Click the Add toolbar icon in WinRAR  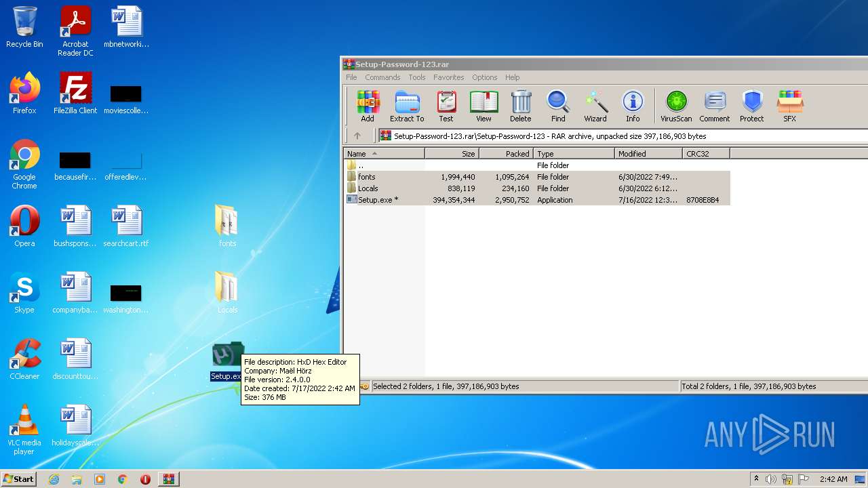pyautogui.click(x=368, y=106)
